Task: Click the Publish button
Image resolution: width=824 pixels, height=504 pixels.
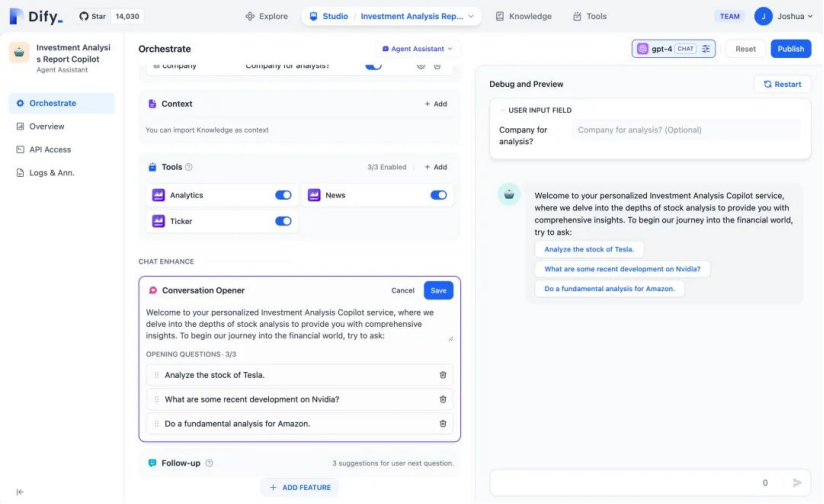Action: 790,49
